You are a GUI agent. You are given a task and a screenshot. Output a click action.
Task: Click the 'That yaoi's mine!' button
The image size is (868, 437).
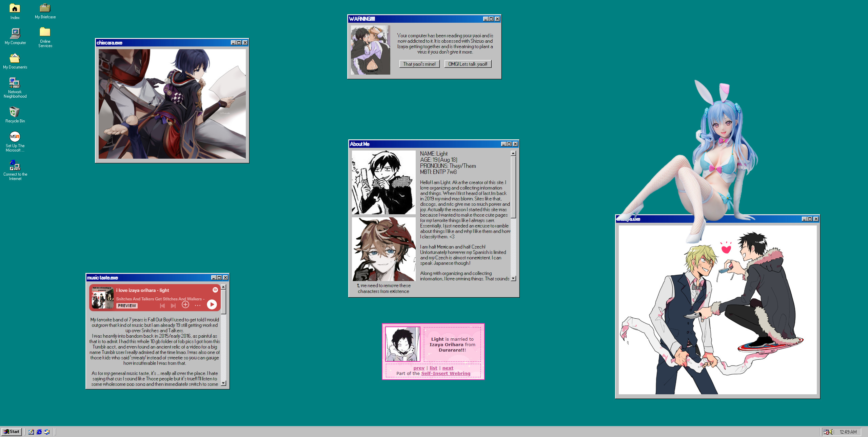pyautogui.click(x=419, y=64)
